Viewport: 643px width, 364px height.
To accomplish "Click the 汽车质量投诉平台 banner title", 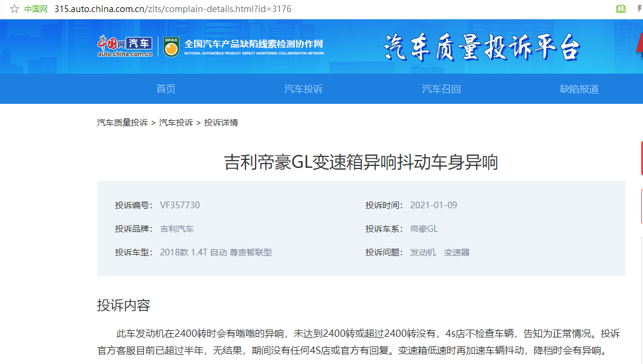I will (x=482, y=48).
